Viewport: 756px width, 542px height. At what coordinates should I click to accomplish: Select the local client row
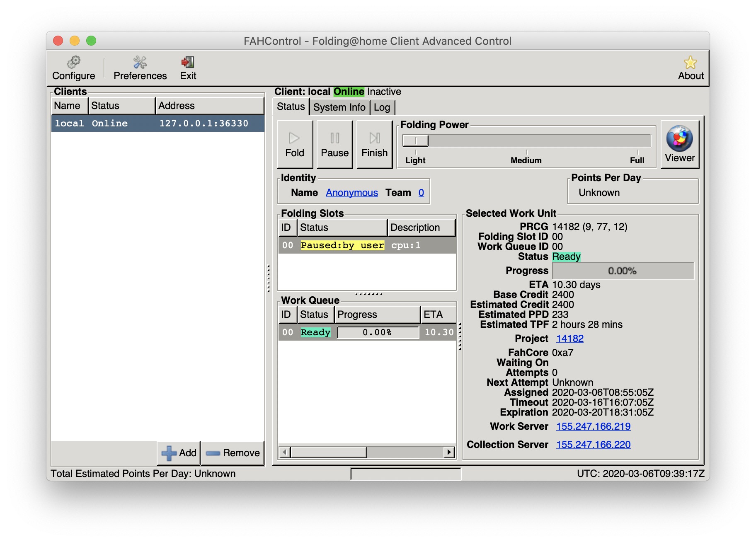pyautogui.click(x=157, y=123)
